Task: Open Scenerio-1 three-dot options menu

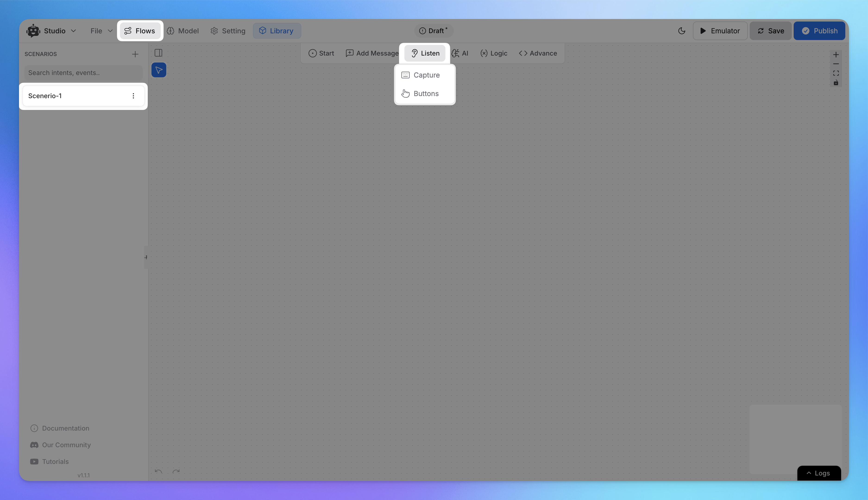Action: click(x=133, y=96)
